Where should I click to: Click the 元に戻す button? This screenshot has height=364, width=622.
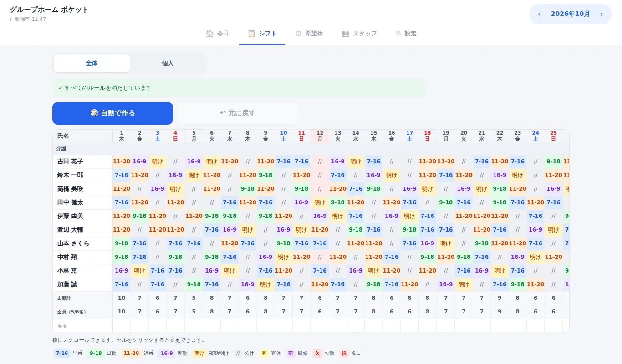point(238,113)
